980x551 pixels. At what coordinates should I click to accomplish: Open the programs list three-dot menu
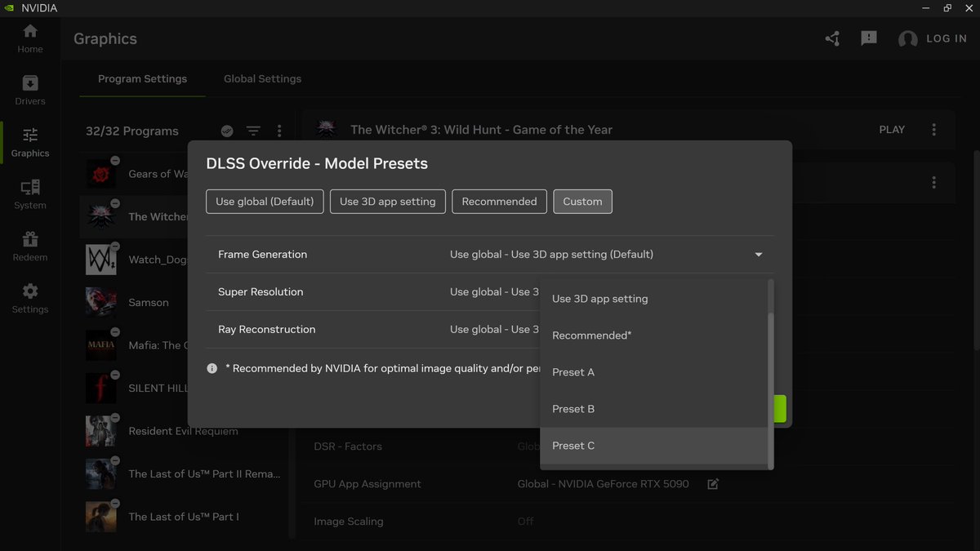[x=279, y=131]
